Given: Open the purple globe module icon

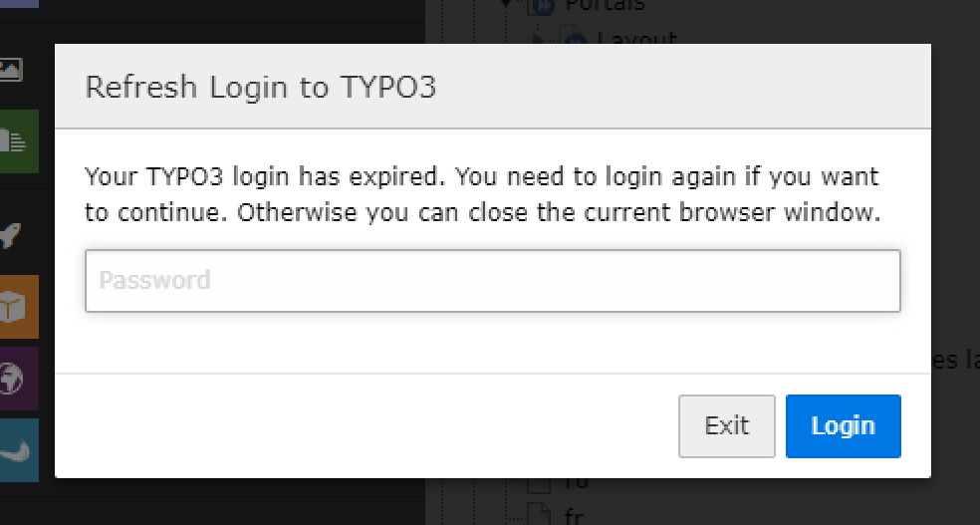Looking at the screenshot, I should pos(19,379).
